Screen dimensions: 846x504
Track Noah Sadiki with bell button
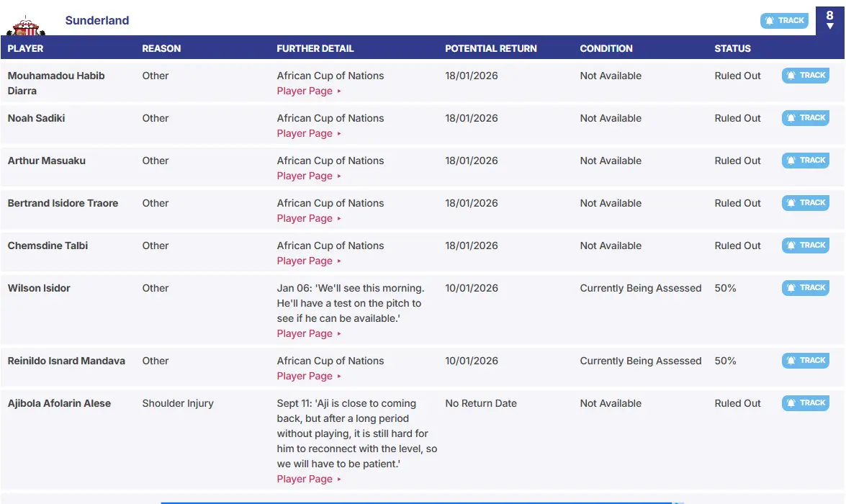click(x=806, y=118)
